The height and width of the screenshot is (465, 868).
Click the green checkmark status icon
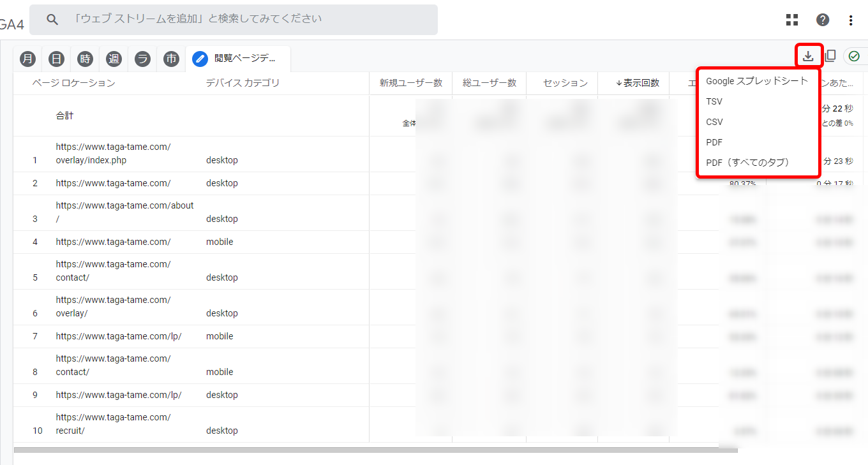click(x=854, y=56)
